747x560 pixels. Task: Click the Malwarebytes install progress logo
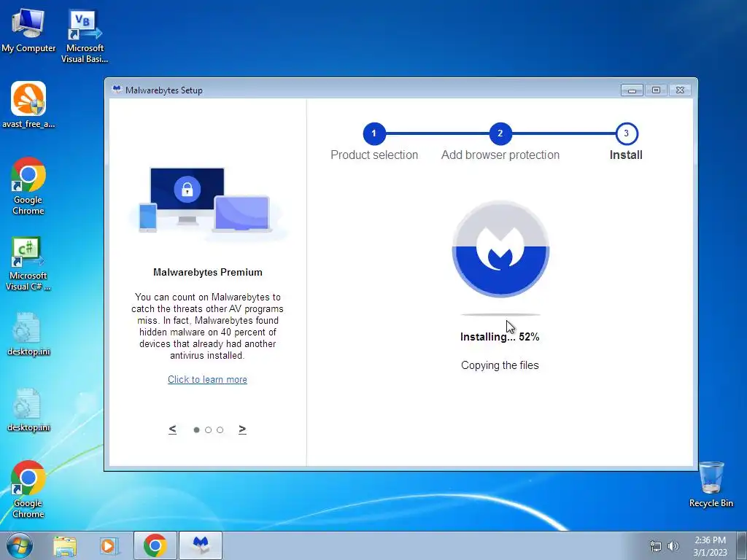coord(500,249)
